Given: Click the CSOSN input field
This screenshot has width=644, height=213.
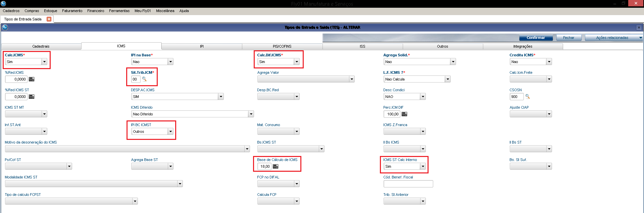Looking at the screenshot, I should pos(516,97).
